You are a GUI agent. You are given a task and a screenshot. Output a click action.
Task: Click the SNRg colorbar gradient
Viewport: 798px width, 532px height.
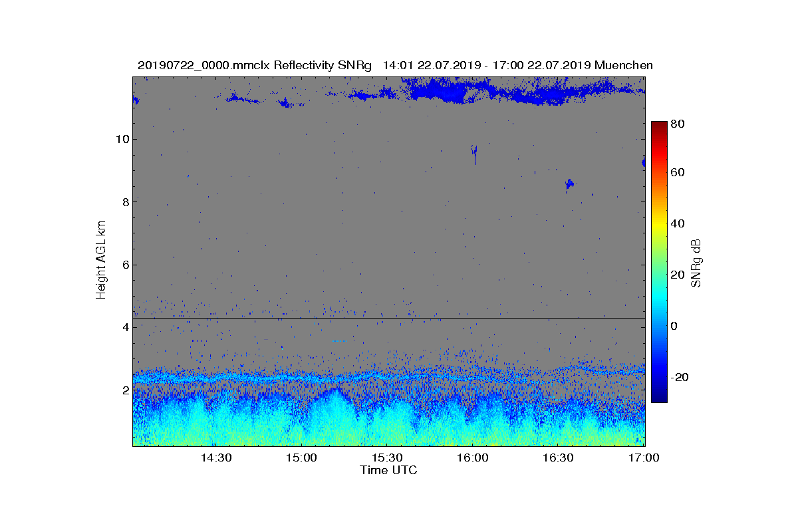659,261
